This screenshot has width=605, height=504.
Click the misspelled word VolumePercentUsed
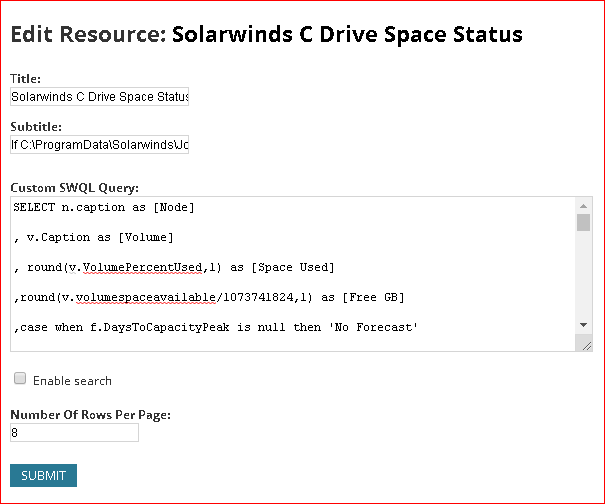click(142, 267)
